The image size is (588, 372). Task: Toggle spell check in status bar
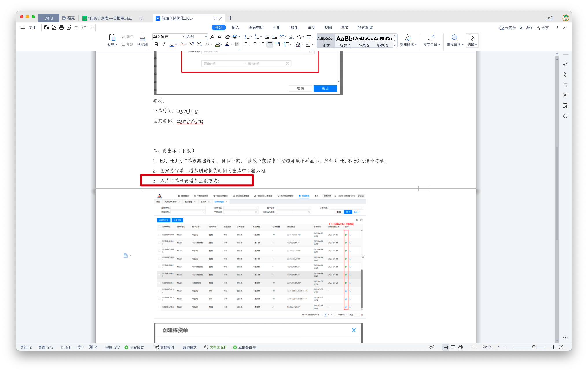click(134, 347)
